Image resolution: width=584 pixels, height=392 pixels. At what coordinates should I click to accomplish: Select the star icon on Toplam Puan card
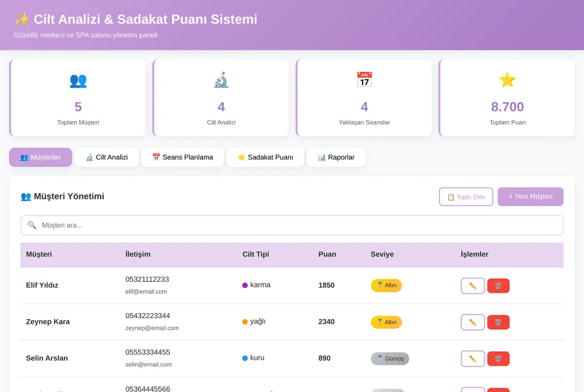tap(508, 80)
